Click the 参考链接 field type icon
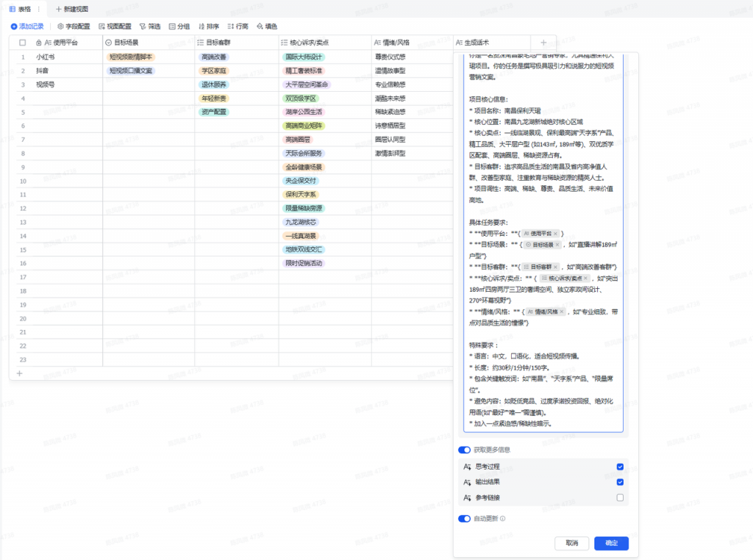This screenshot has height=560, width=753. click(x=467, y=498)
